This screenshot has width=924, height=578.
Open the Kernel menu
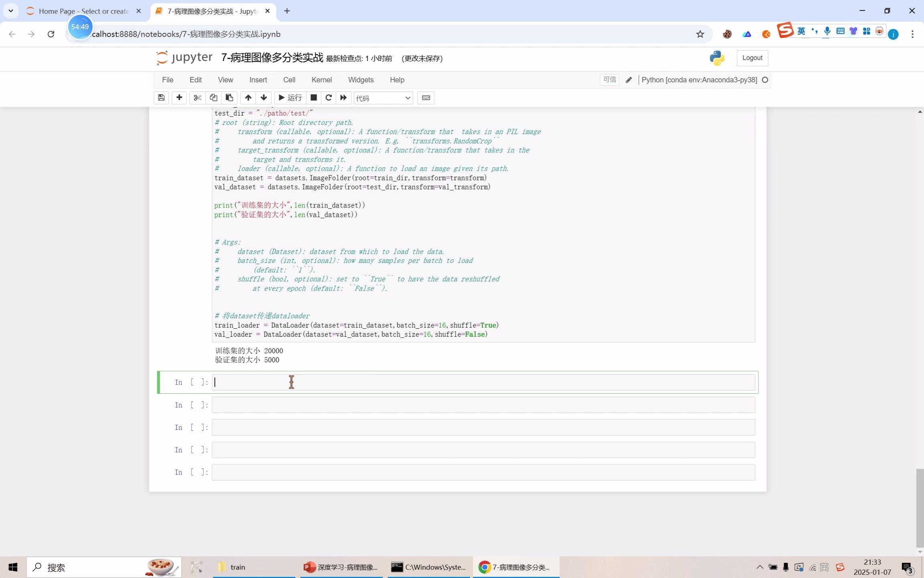point(321,80)
